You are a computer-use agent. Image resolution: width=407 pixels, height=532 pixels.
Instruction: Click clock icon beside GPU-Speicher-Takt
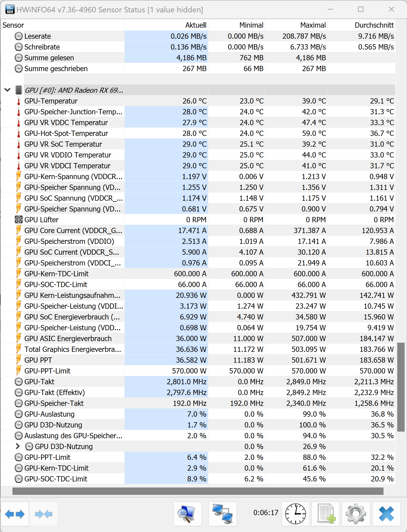coord(18,403)
